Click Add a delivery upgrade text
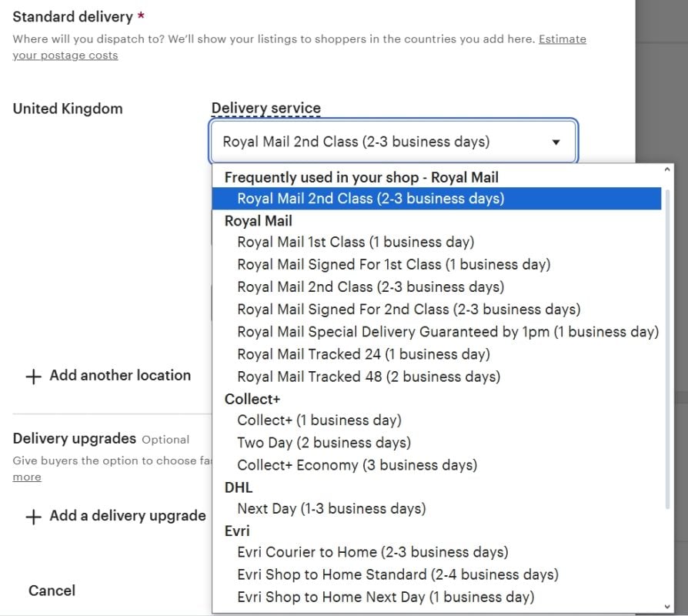Screen dimensions: 688x616 (x=127, y=515)
